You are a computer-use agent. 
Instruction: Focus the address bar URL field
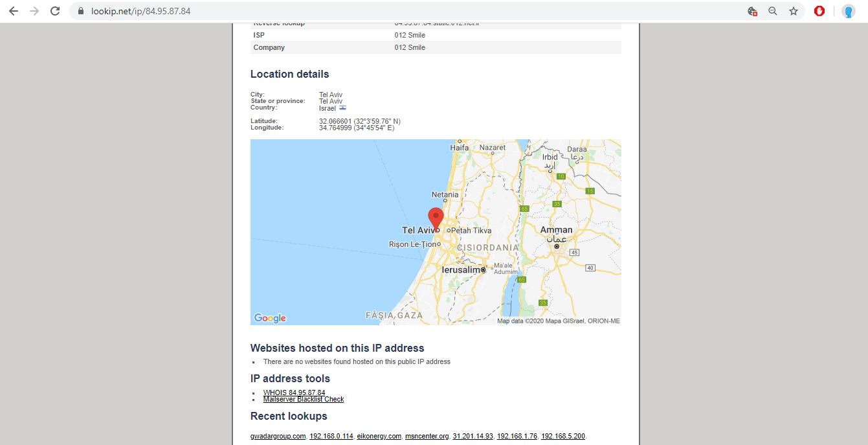point(388,12)
